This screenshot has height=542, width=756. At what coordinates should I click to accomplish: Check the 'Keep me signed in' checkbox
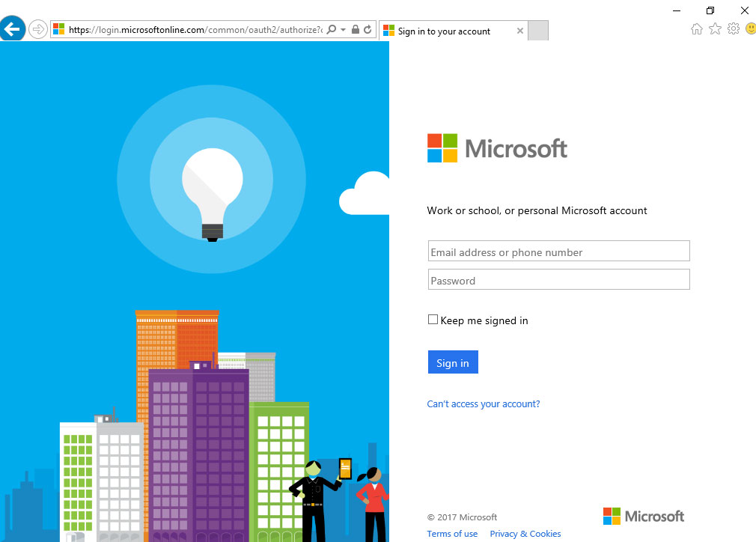433,320
